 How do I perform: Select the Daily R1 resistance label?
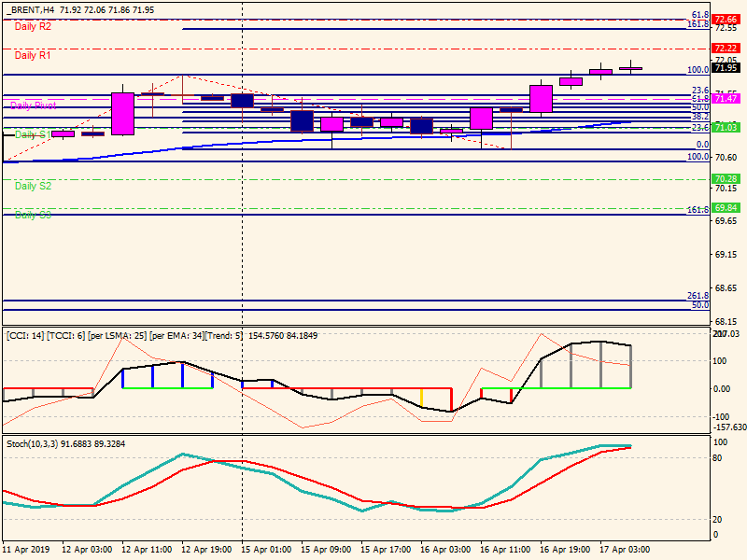pyautogui.click(x=33, y=56)
